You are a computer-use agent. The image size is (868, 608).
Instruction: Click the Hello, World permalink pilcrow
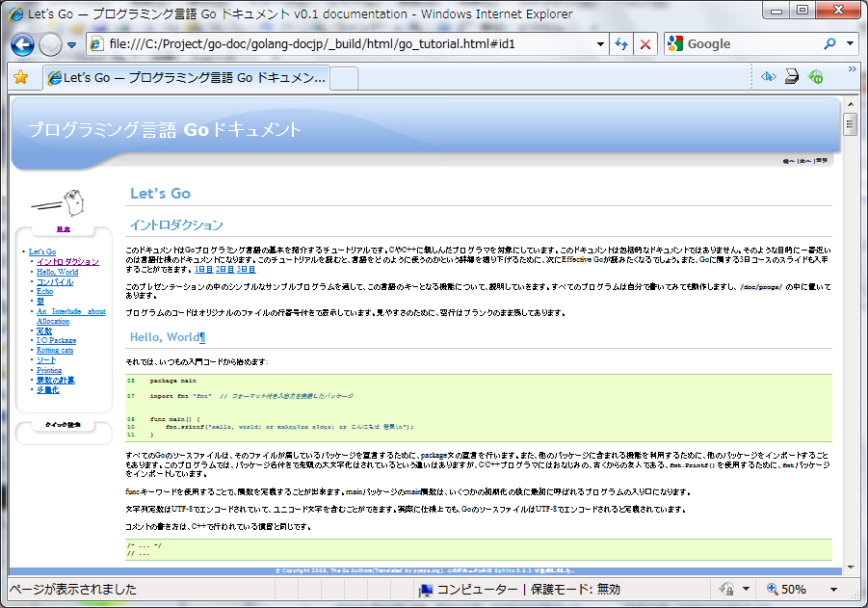coord(201,337)
